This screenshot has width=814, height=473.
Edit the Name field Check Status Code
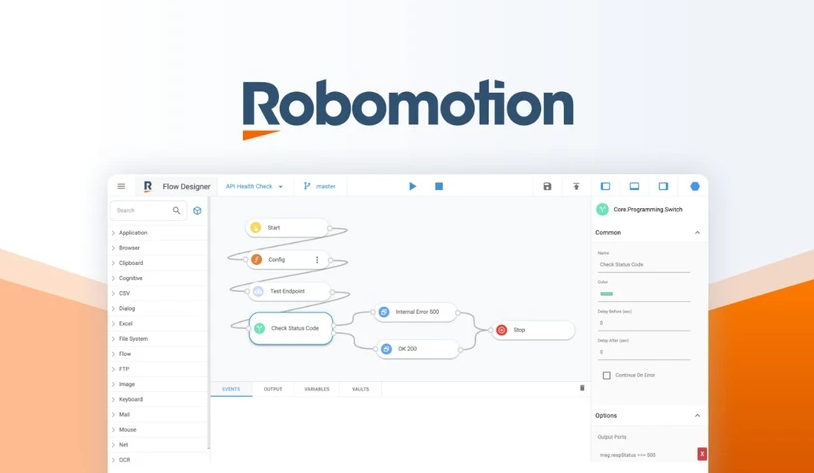[x=644, y=265]
